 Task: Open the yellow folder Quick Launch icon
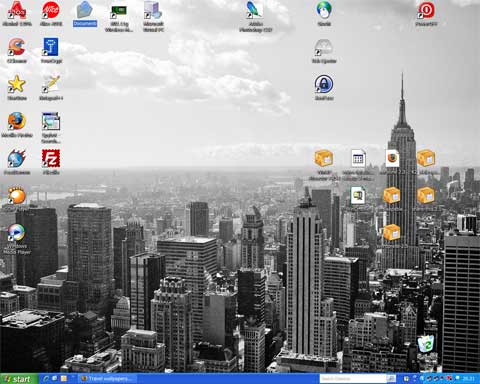(64, 379)
